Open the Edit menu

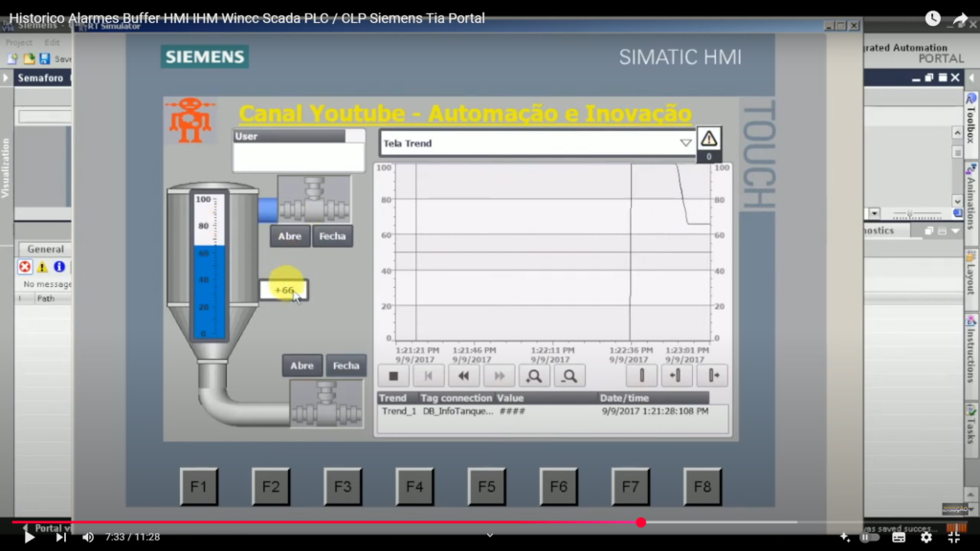pyautogui.click(x=52, y=42)
